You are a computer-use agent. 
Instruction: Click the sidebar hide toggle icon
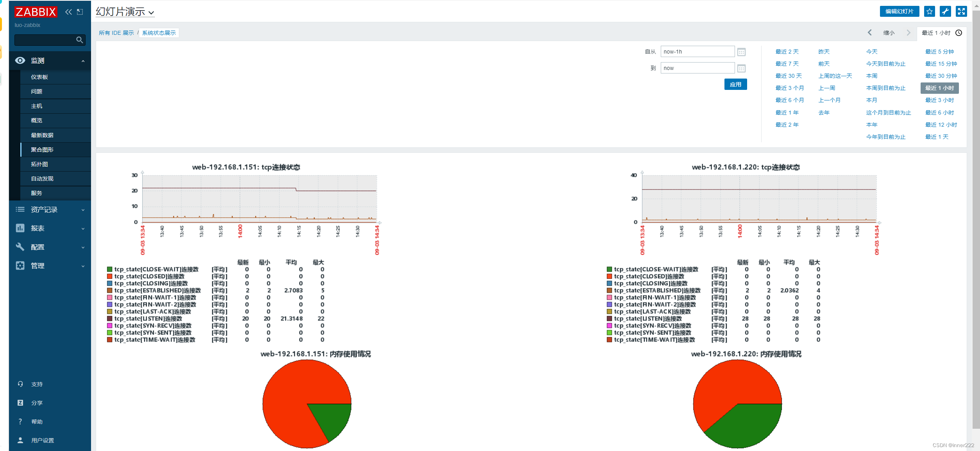coord(80,12)
